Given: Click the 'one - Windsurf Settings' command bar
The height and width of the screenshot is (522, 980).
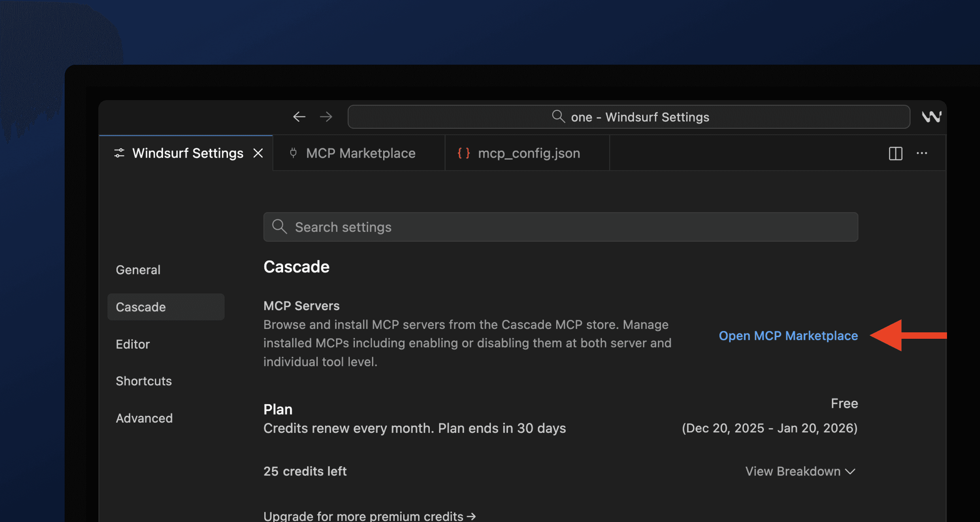Looking at the screenshot, I should pyautogui.click(x=628, y=116).
